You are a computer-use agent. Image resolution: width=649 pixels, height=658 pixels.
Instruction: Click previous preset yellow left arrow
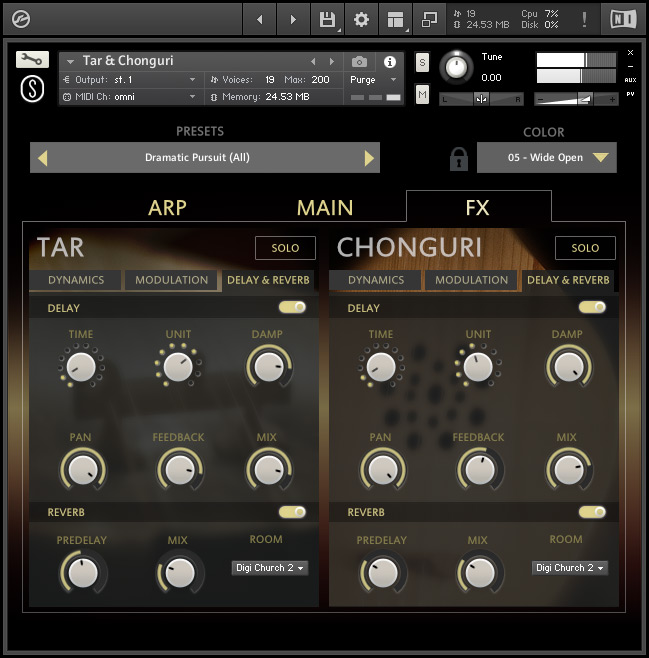pyautogui.click(x=42, y=158)
